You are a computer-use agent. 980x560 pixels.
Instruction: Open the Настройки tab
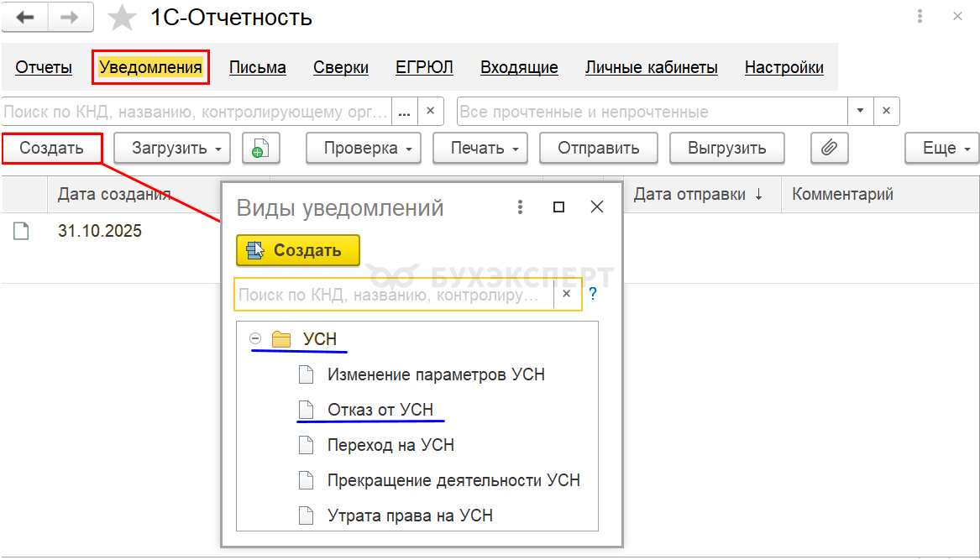point(784,67)
